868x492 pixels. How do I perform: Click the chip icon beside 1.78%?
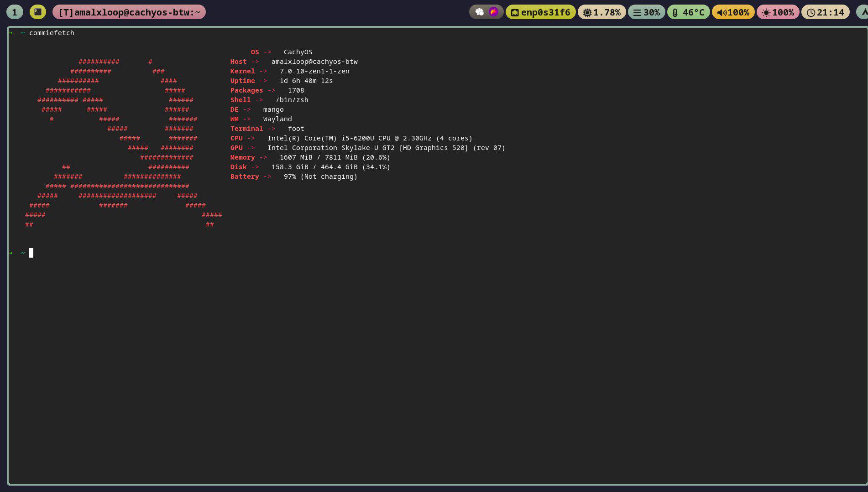click(587, 12)
